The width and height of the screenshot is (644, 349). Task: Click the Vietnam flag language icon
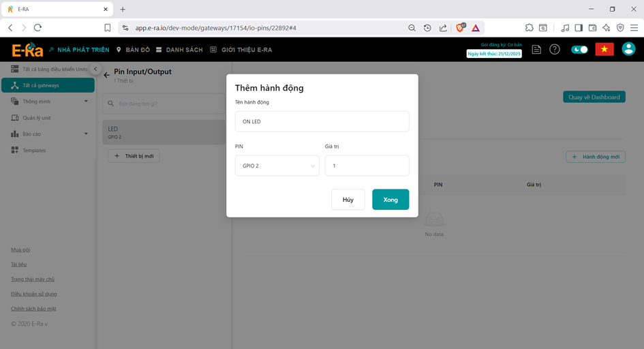click(x=604, y=49)
